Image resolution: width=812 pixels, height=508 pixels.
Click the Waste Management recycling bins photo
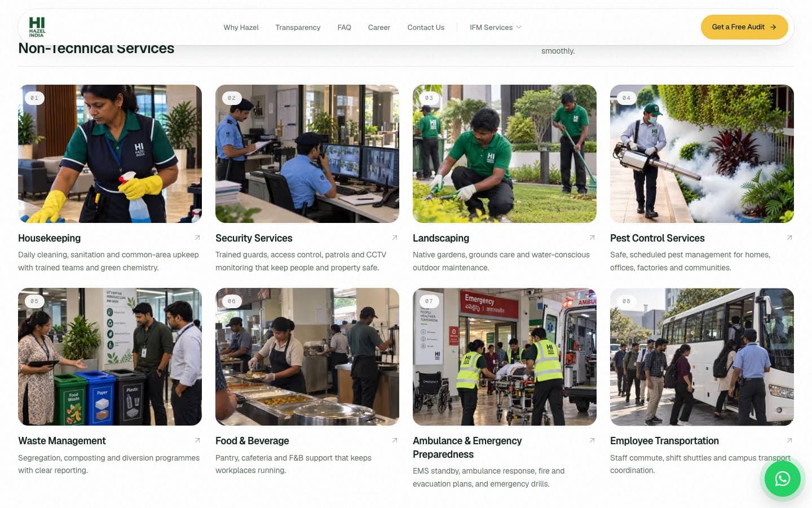point(110,357)
